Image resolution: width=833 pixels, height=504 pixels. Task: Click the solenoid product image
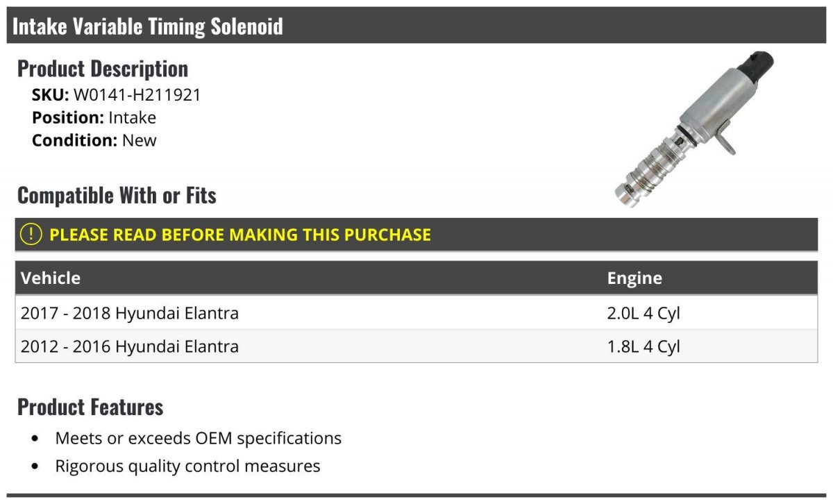[694, 128]
